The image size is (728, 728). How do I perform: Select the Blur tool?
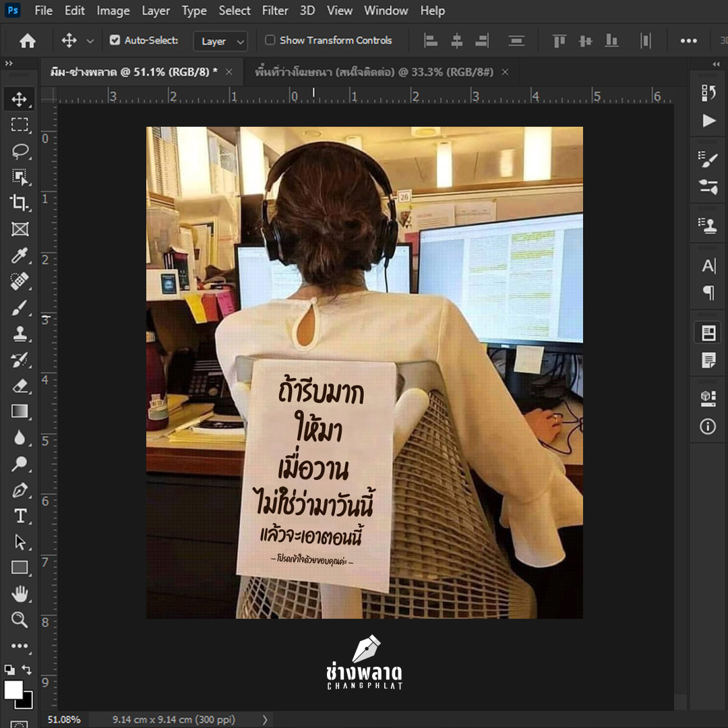[x=19, y=438]
